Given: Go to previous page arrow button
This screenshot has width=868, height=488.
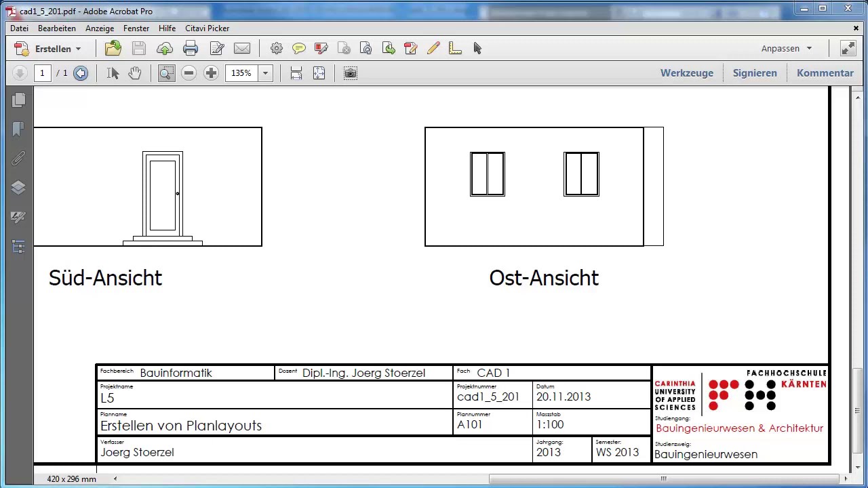Looking at the screenshot, I should pyautogui.click(x=20, y=73).
